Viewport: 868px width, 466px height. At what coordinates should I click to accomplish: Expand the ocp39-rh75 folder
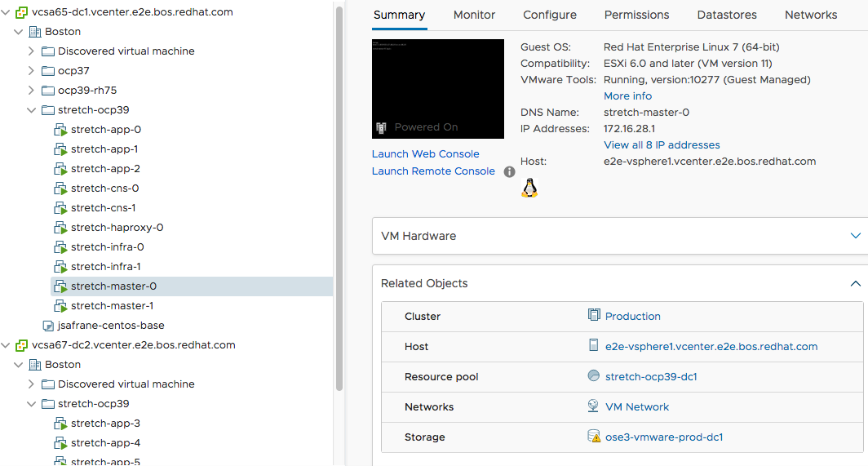32,91
